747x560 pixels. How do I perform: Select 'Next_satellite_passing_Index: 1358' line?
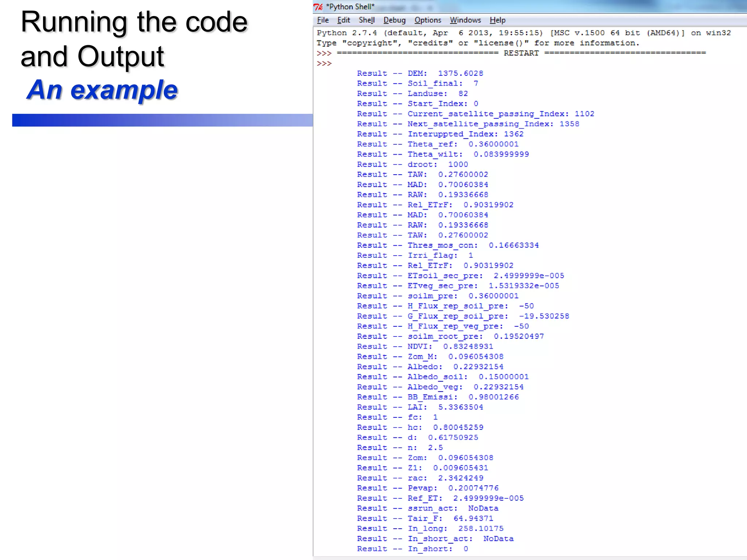pos(468,124)
